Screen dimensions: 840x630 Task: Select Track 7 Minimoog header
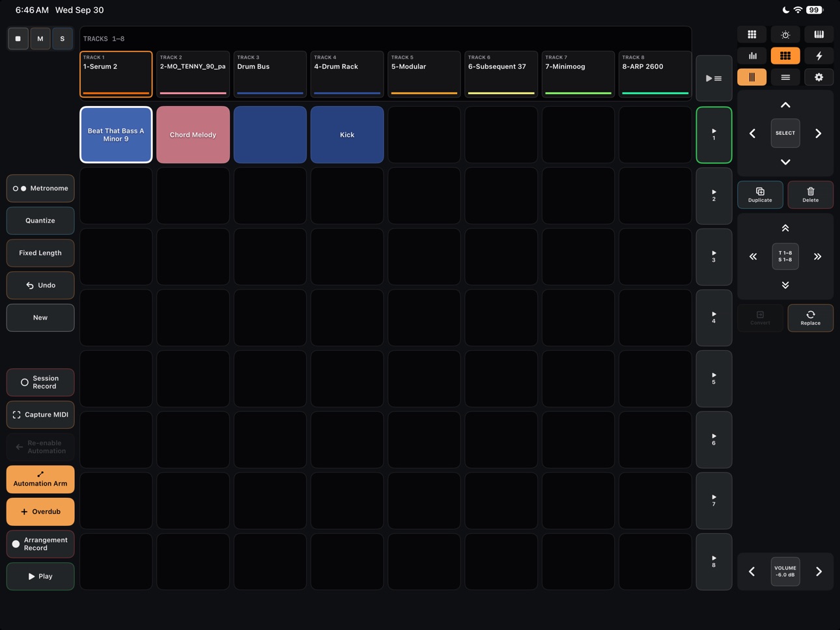[578, 74]
